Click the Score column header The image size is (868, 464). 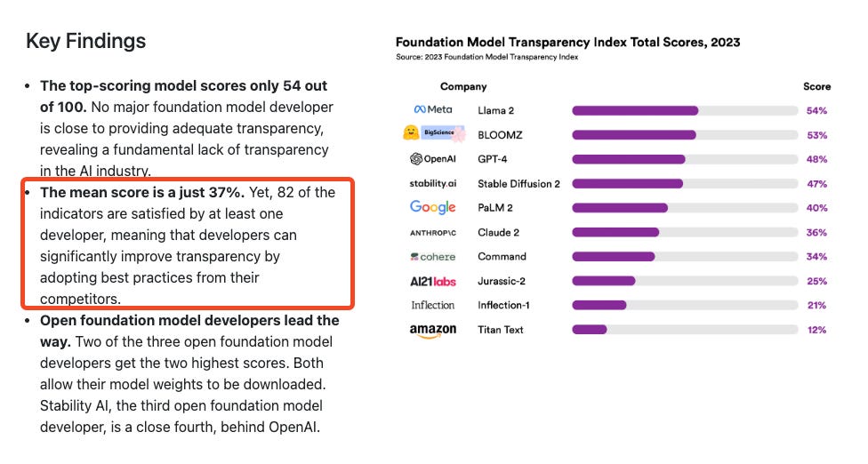pos(816,87)
